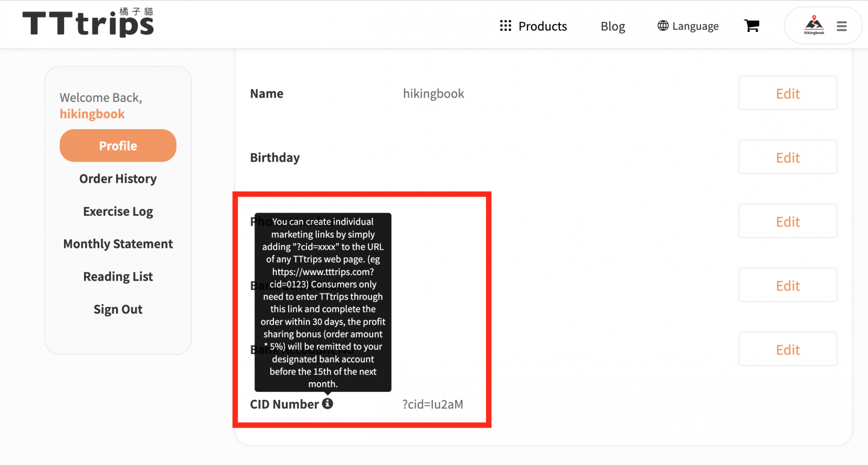Open the Language selector

click(x=688, y=26)
